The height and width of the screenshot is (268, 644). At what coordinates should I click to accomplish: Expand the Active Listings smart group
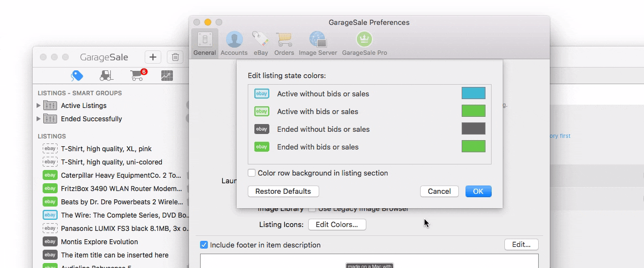tap(39, 105)
